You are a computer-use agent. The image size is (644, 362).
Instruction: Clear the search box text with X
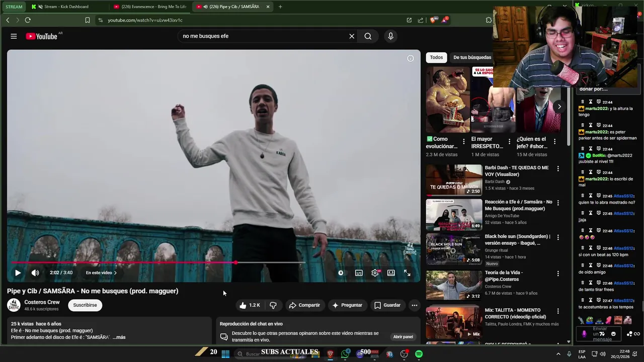pos(352,36)
